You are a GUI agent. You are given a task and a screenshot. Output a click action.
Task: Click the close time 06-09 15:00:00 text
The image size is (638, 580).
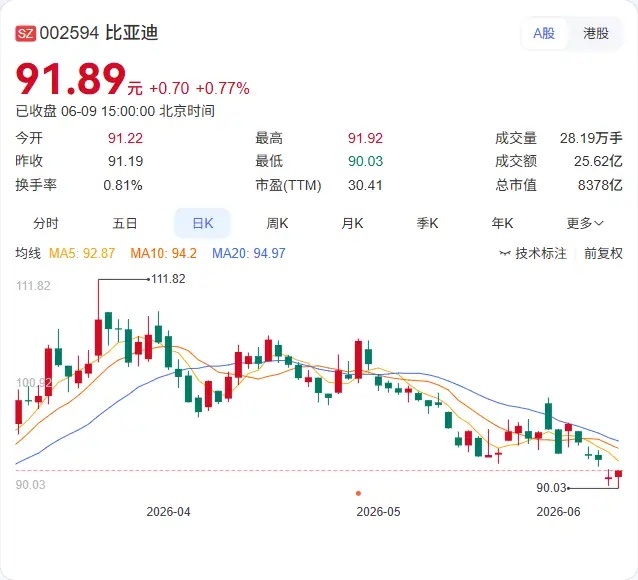pos(108,111)
